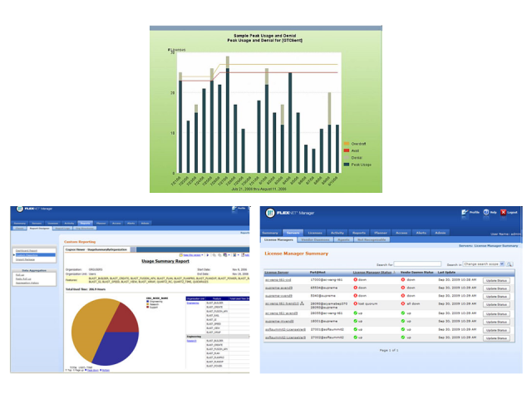Image resolution: width=532 pixels, height=399 pixels.
Task: Open the Licenses tab in Servers window
Action: [315, 232]
